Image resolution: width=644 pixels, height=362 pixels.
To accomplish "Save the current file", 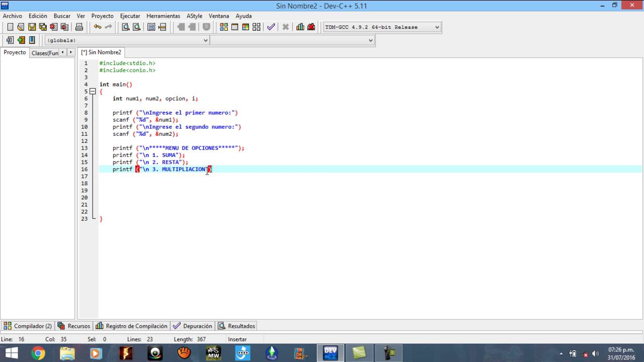I will [32, 27].
